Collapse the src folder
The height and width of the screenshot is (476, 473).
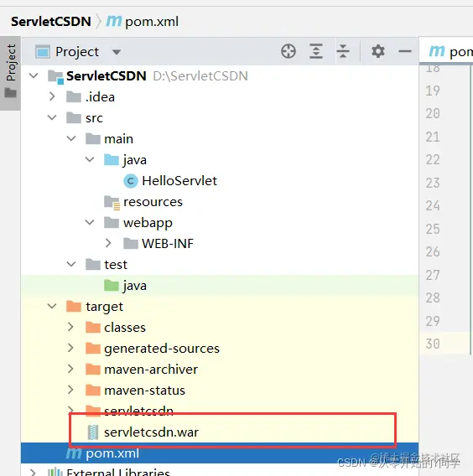coord(52,117)
